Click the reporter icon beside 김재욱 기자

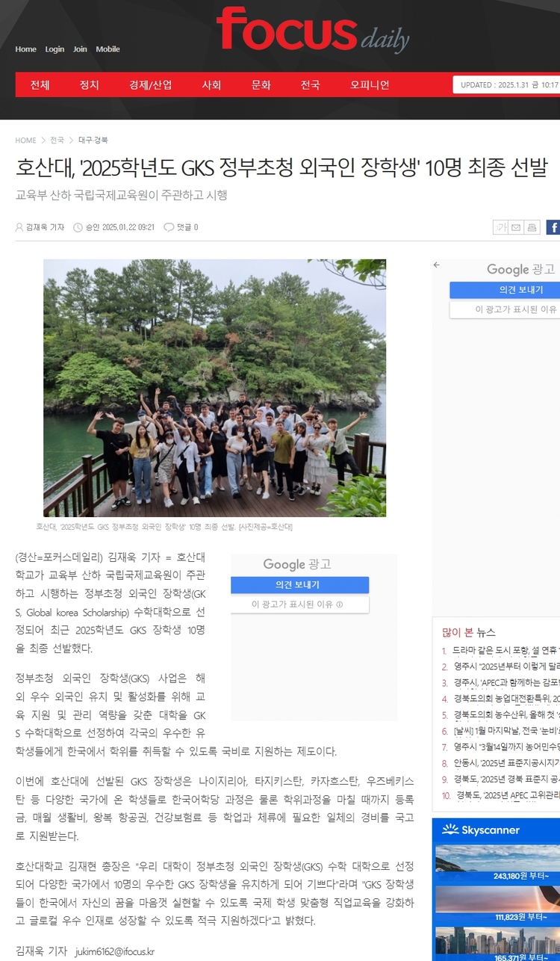[19, 227]
